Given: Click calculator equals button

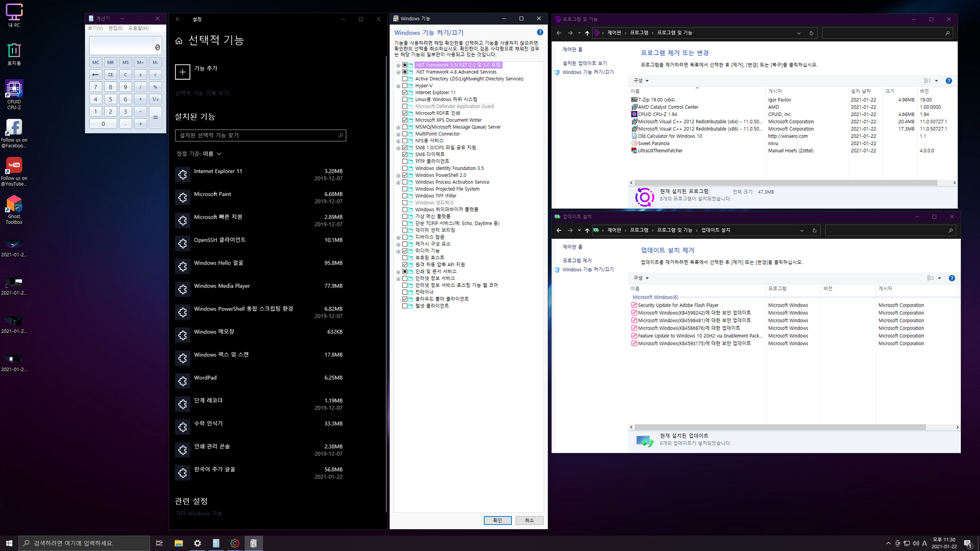Looking at the screenshot, I should pos(155,118).
